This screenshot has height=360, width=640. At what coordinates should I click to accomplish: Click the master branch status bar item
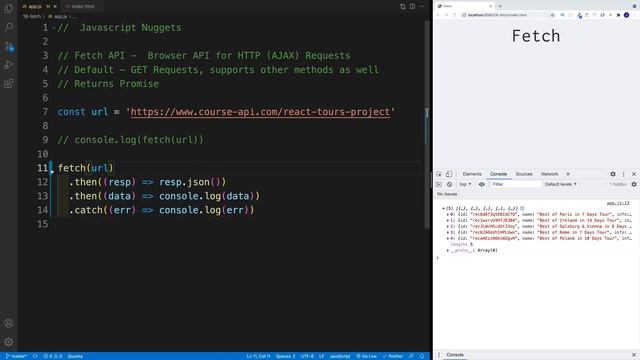16,356
